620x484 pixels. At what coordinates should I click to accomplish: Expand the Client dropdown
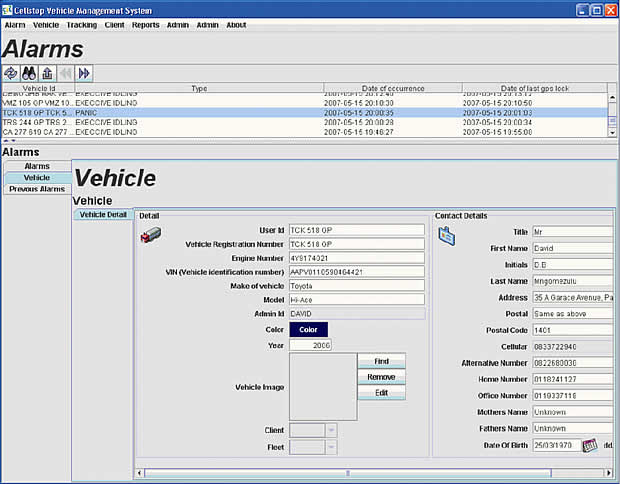click(x=331, y=430)
